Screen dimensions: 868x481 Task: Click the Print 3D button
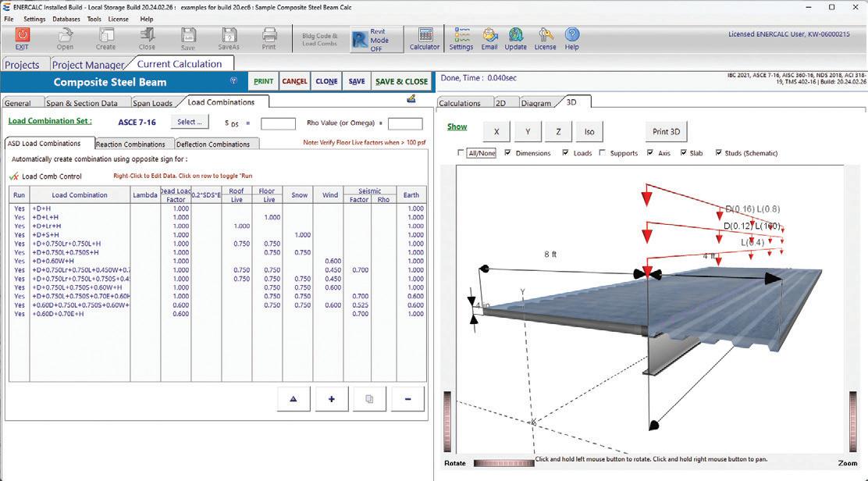click(666, 132)
